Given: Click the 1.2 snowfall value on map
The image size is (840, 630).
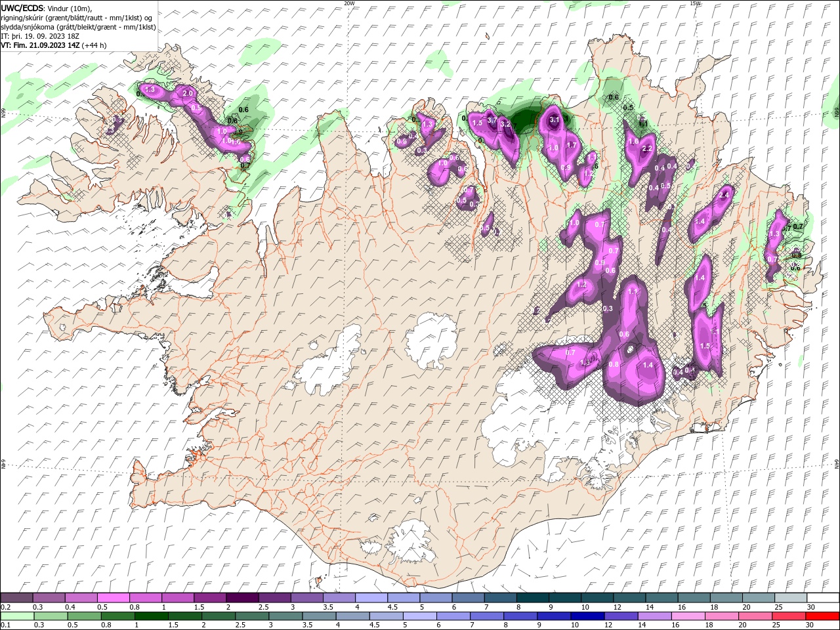Looking at the screenshot, I should coord(581,285).
